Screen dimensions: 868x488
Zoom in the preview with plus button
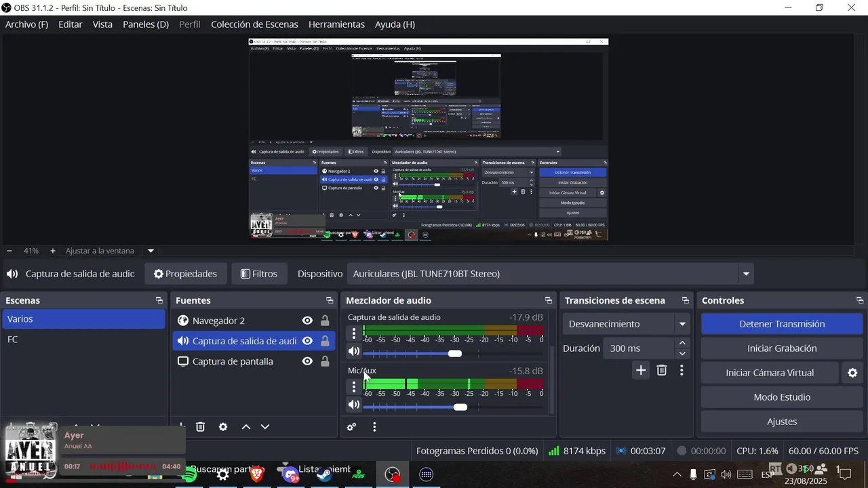pyautogui.click(x=53, y=251)
